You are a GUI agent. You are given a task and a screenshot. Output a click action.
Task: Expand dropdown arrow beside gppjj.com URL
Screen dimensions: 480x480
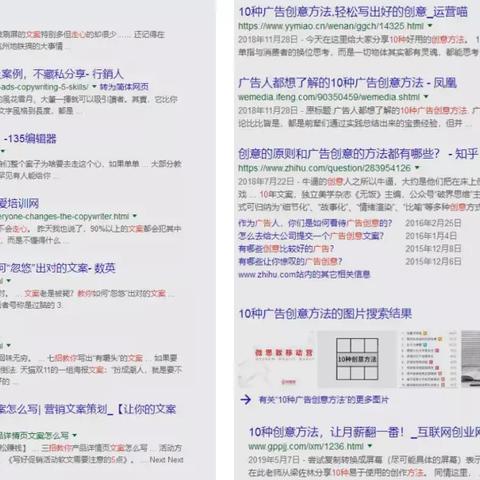click(x=370, y=446)
